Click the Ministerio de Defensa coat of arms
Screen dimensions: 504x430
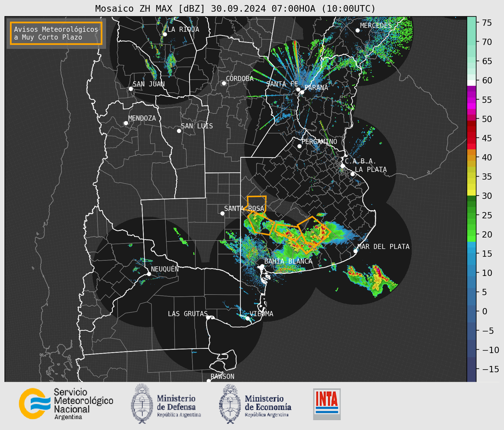coord(143,403)
